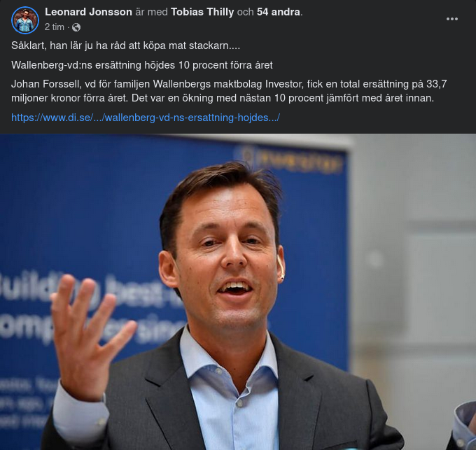
Task: Open Tobias Thilly's tagged profile
Action: tap(202, 12)
